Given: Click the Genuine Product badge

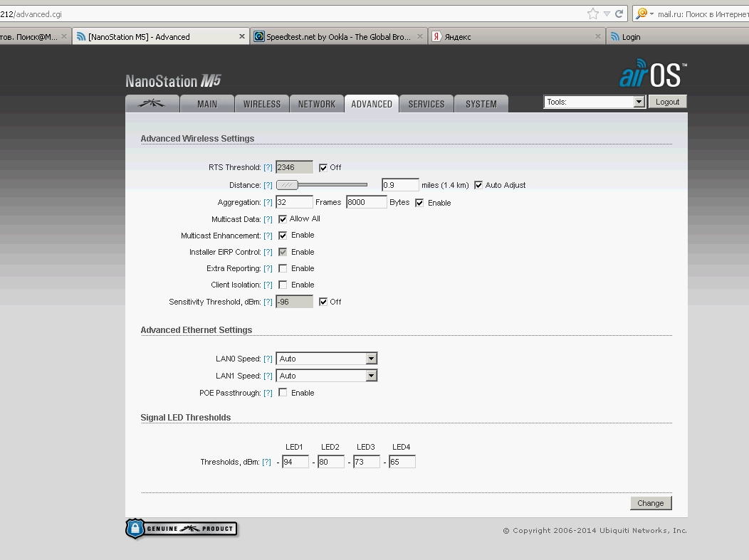Looking at the screenshot, I should tap(182, 529).
